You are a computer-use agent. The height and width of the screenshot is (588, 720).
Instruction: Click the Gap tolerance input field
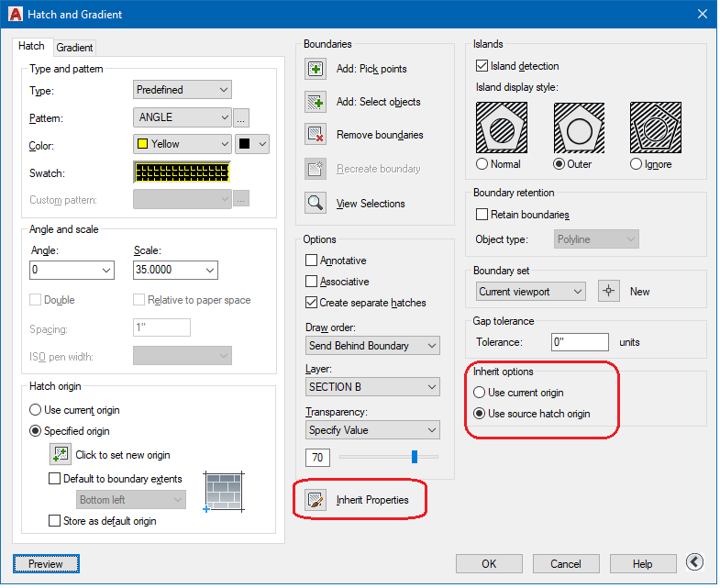point(580,342)
